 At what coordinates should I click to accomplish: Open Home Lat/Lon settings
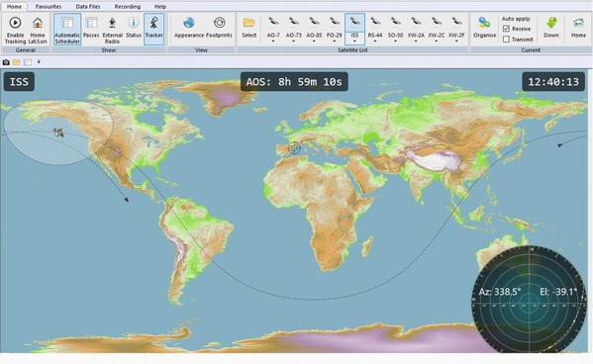click(x=37, y=30)
